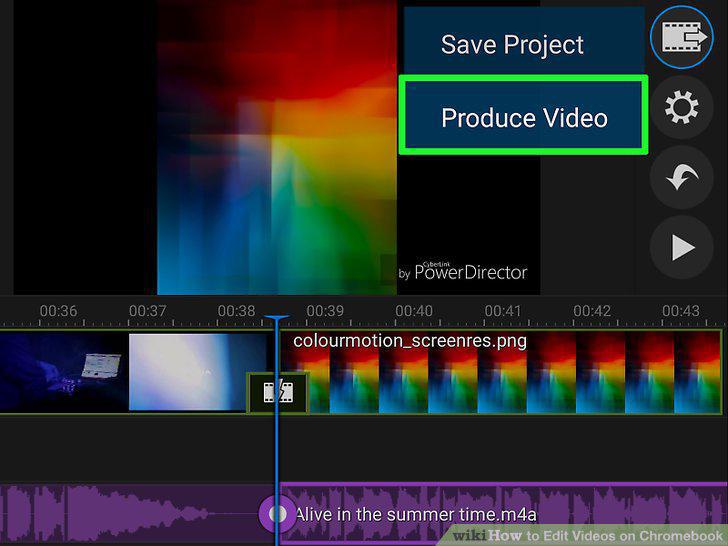Undo the last edit with the curved arrow

point(682,177)
